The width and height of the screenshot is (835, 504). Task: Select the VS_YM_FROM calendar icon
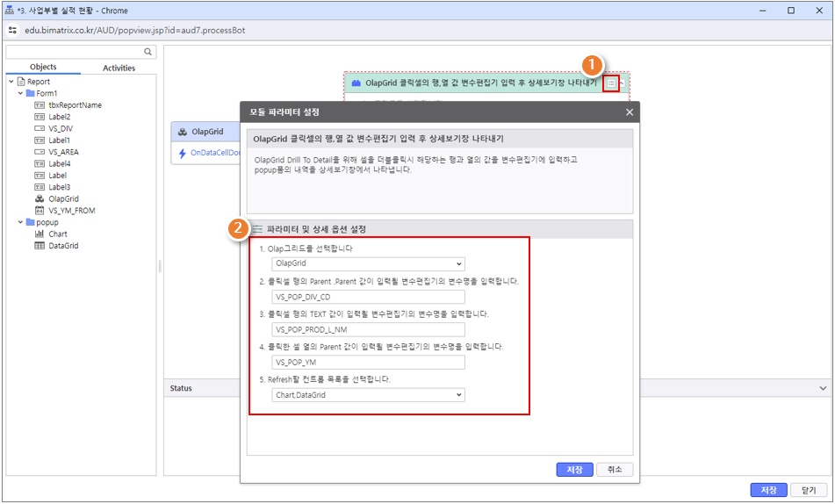(x=40, y=211)
